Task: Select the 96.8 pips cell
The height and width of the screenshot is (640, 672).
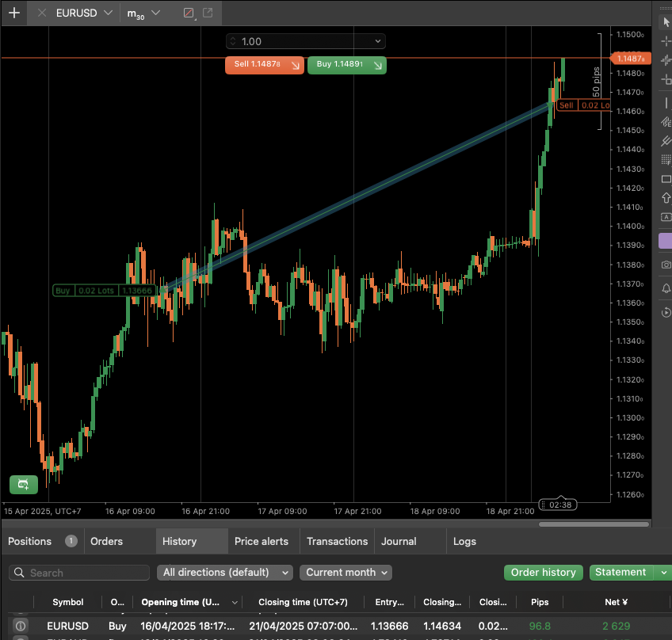Action: pyautogui.click(x=540, y=627)
